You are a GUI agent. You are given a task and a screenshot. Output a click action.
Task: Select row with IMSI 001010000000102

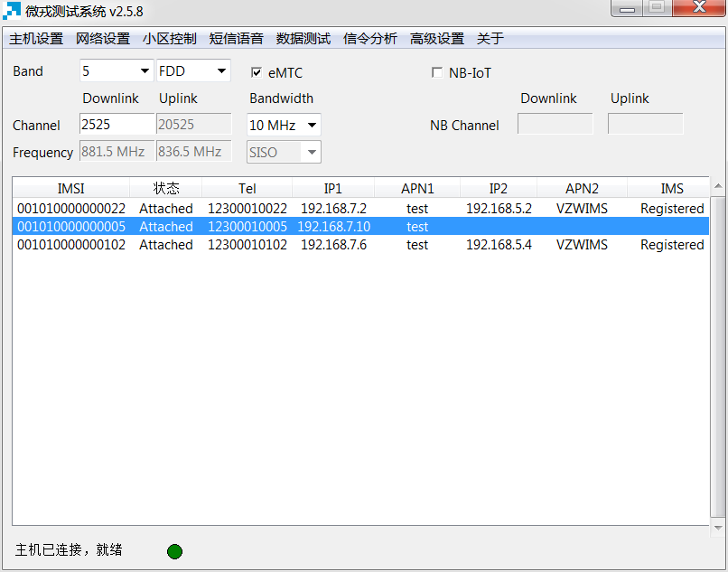[360, 244]
